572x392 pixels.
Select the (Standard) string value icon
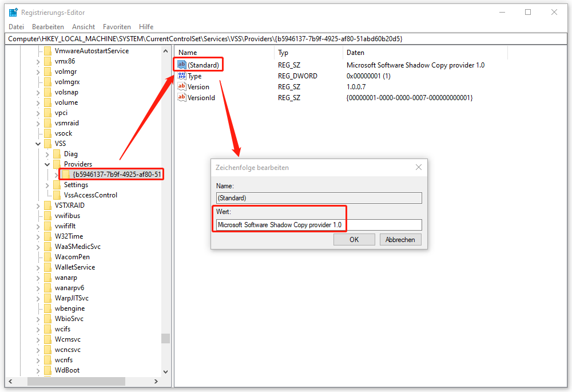pos(182,65)
